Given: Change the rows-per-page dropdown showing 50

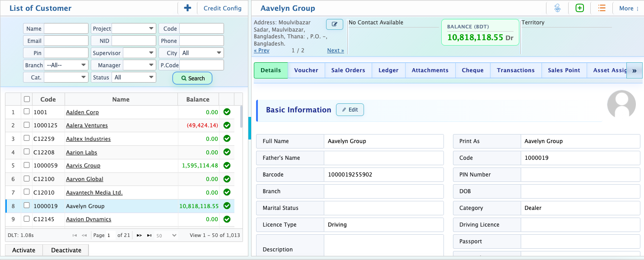Looking at the screenshot, I should (166, 235).
